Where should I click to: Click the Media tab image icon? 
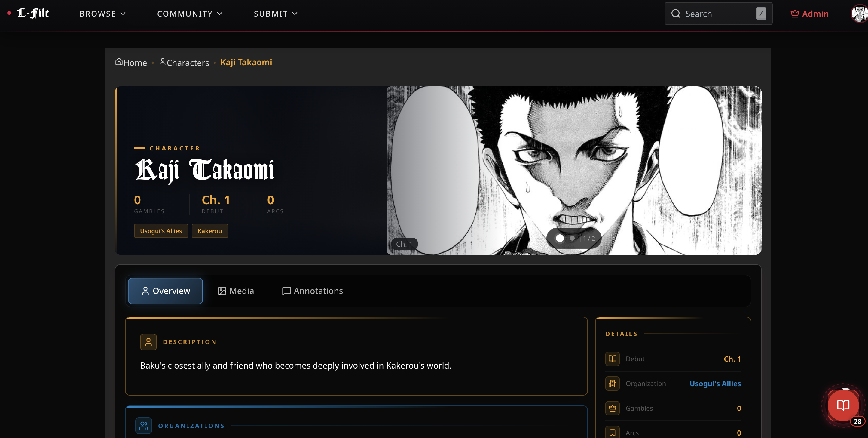[222, 291]
